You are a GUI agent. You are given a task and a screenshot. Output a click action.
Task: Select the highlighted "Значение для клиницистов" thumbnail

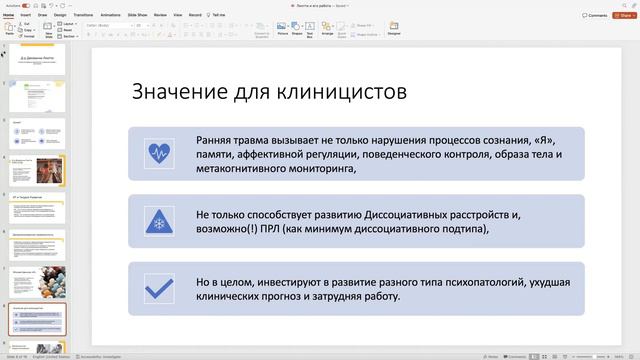point(37,319)
